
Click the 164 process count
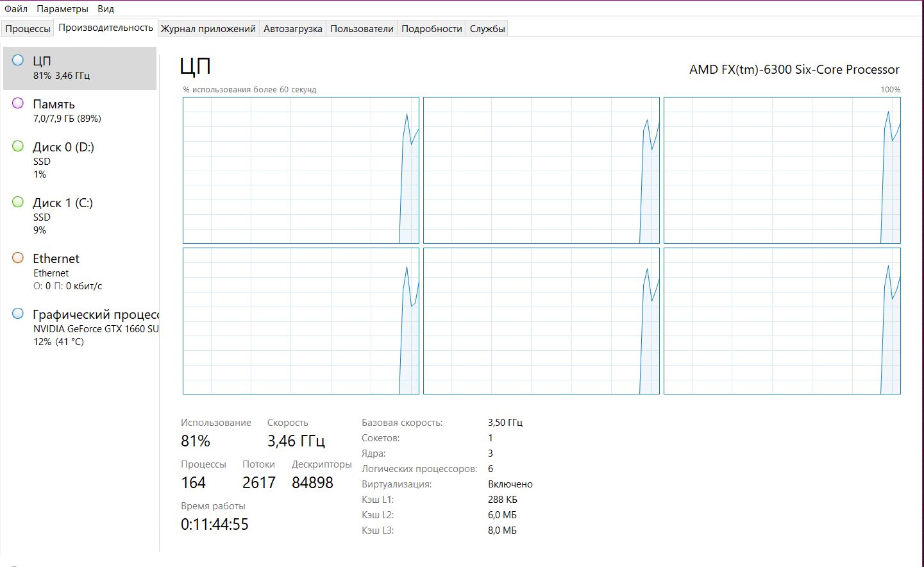click(x=193, y=482)
